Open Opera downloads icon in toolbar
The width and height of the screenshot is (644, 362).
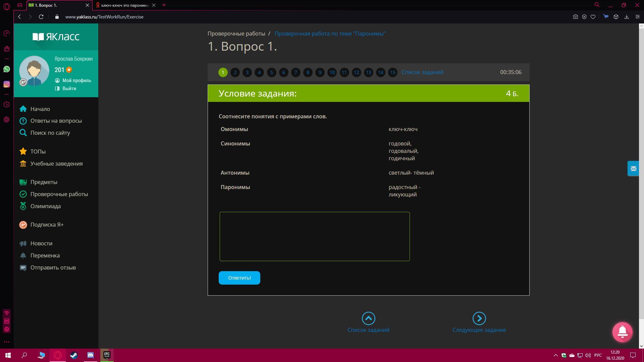(627, 17)
